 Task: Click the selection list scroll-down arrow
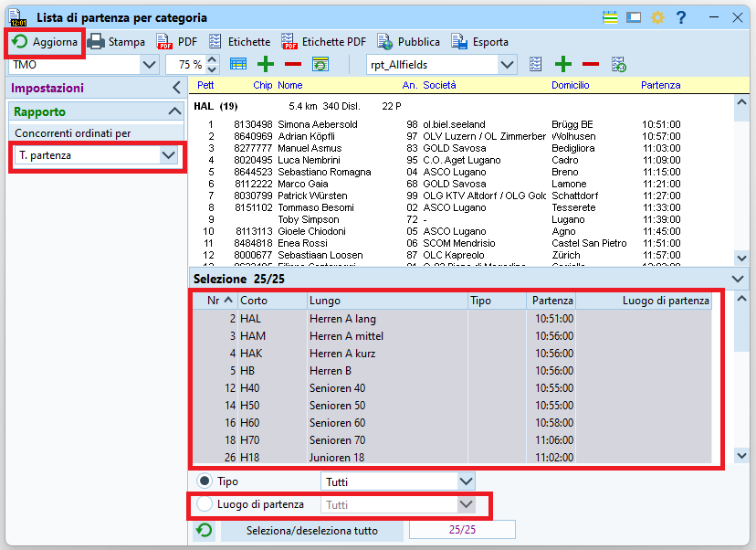coord(741,455)
